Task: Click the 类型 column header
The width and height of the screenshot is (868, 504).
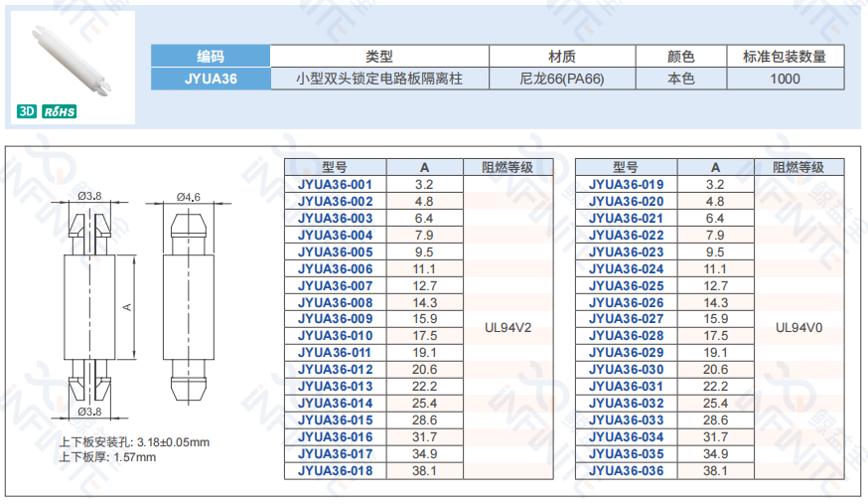Action: 379,57
